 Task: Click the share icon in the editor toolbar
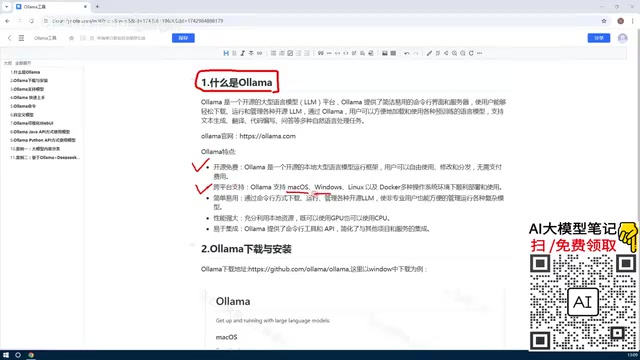446,53
